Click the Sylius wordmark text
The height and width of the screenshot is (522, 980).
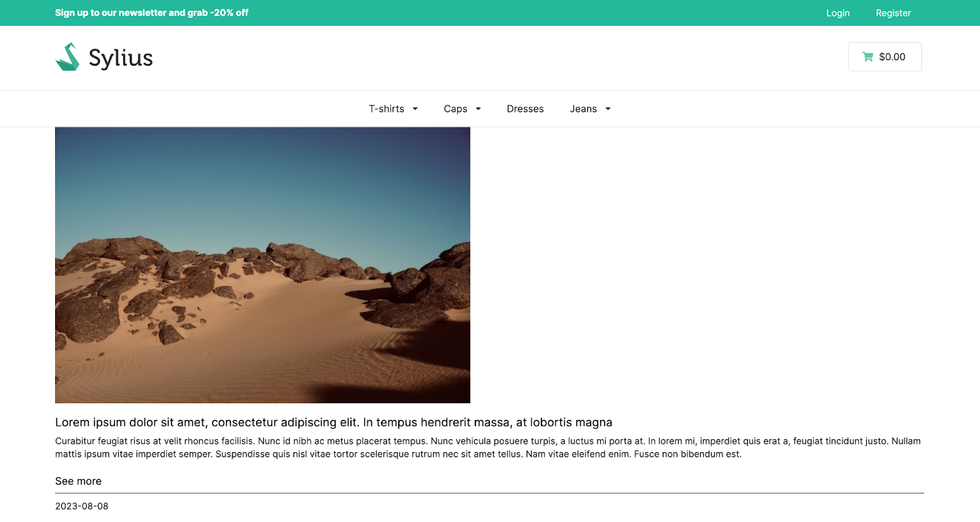point(121,58)
